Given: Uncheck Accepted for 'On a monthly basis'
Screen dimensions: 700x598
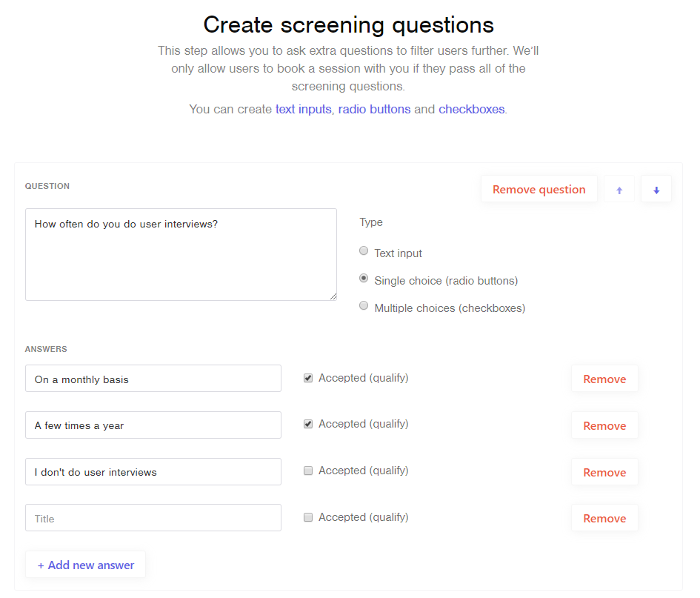Looking at the screenshot, I should (308, 378).
